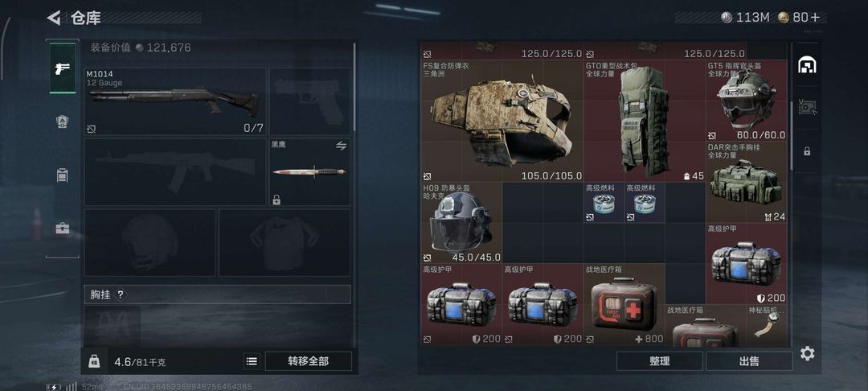Toggle the list view icon beside 转移全部
868x391 pixels.
[252, 362]
